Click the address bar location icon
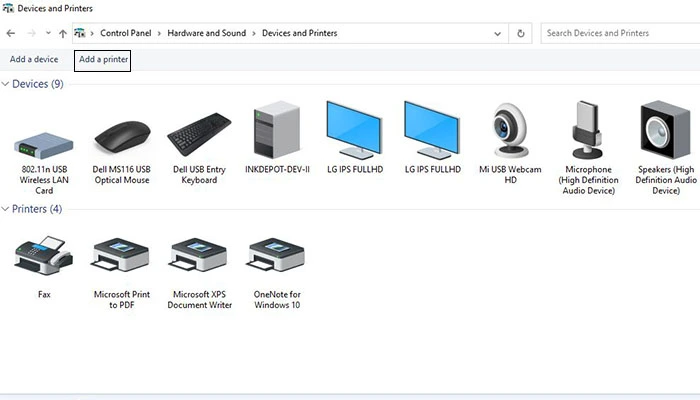Image resolution: width=700 pixels, height=400 pixels. click(79, 33)
